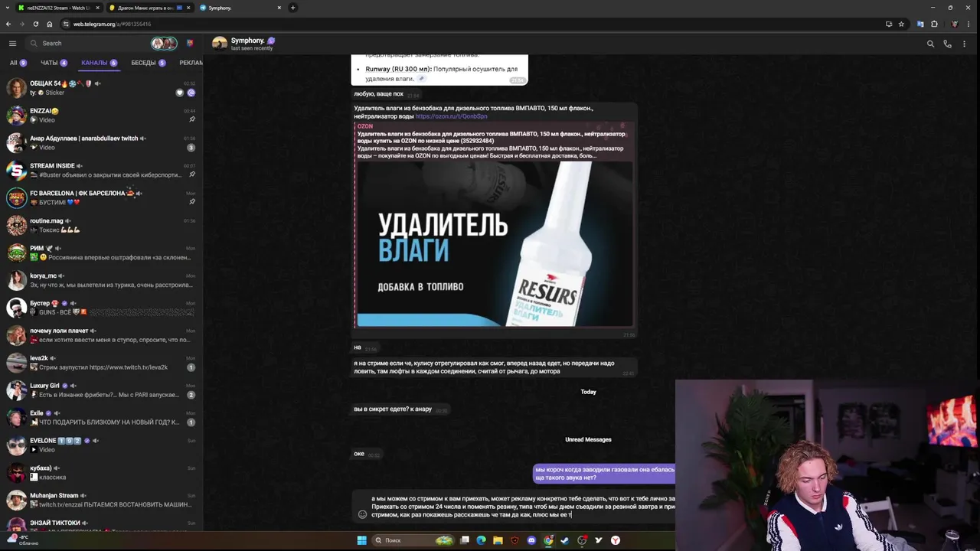Search the current chat with magnifier icon
Image resolution: width=980 pixels, height=551 pixels.
[x=930, y=44]
